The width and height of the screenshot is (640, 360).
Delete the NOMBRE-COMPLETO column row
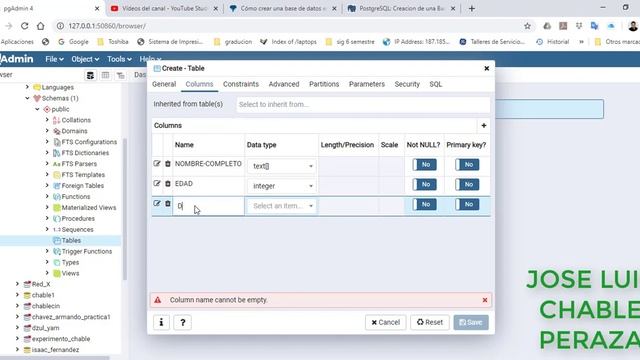pos(168,164)
